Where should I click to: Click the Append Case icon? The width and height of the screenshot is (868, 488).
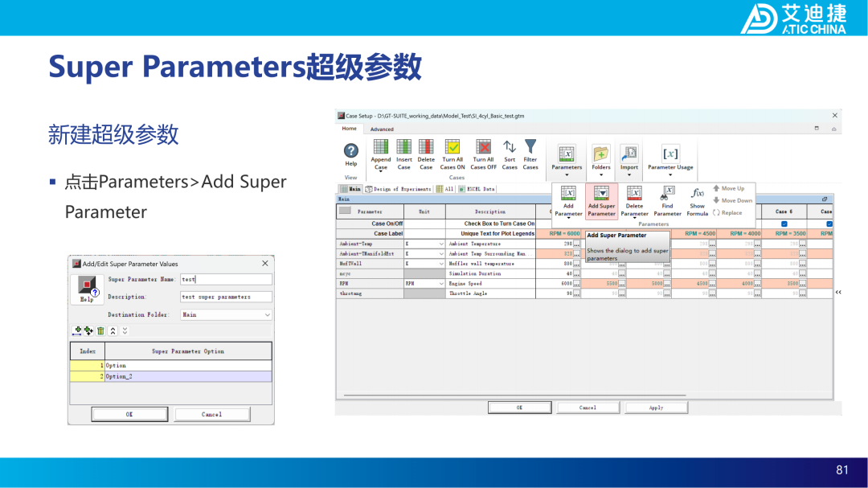click(381, 147)
